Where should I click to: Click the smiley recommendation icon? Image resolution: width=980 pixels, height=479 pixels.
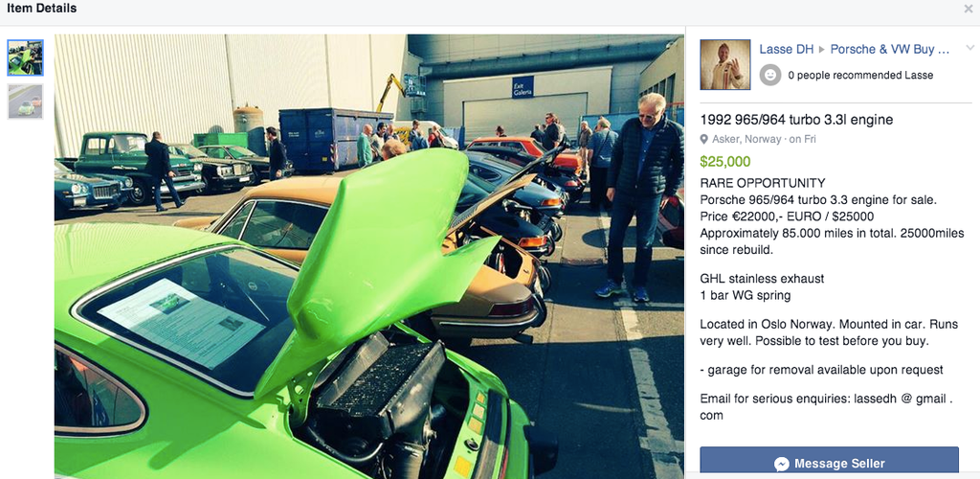770,75
